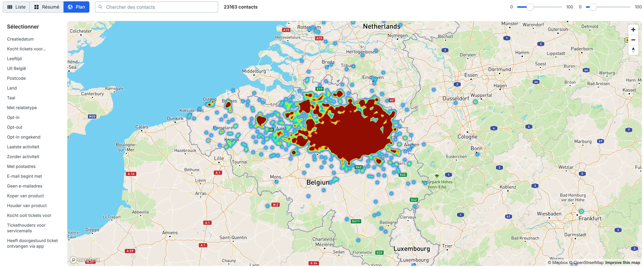Switch to the Résumé view tab
Screen dimensions: 644x268
46,7
